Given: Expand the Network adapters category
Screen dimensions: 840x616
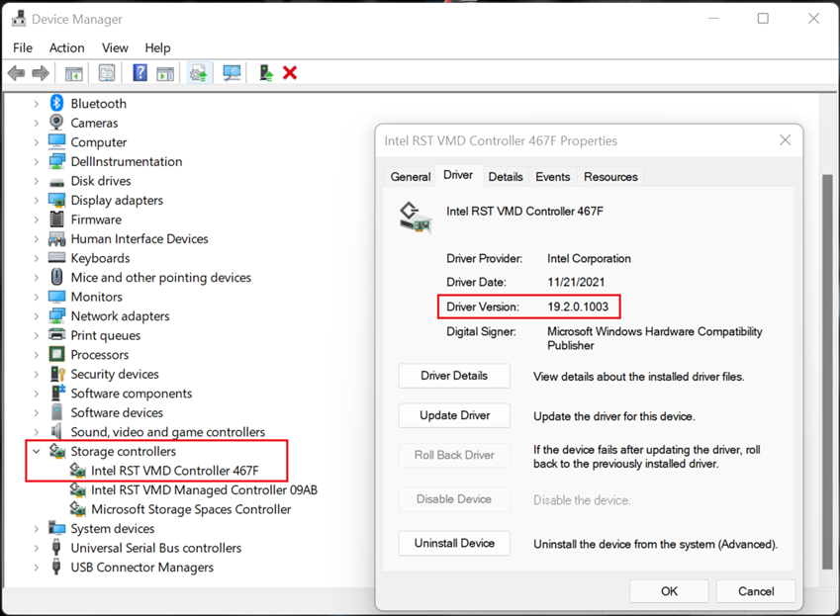Looking at the screenshot, I should click(37, 315).
